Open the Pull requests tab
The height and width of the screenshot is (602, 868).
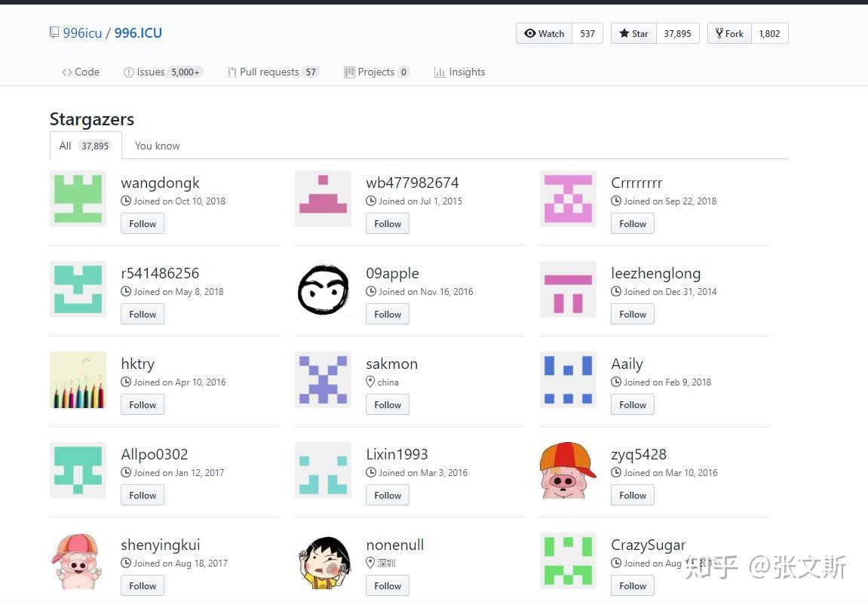pos(273,72)
